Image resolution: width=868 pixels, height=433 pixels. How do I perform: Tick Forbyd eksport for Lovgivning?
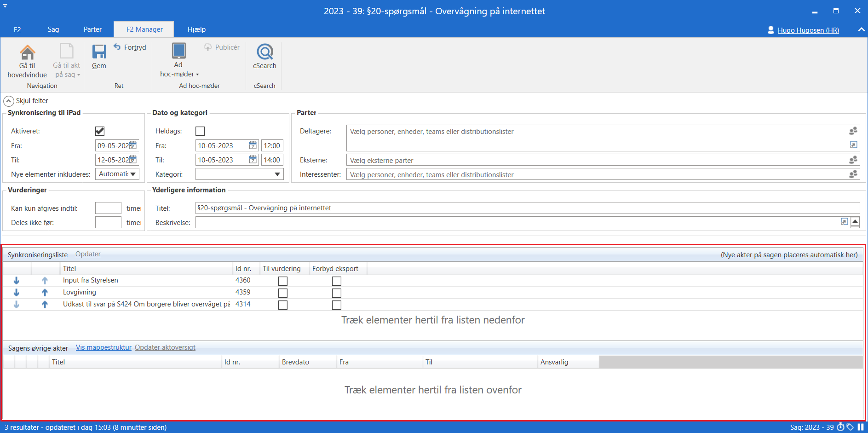(337, 293)
